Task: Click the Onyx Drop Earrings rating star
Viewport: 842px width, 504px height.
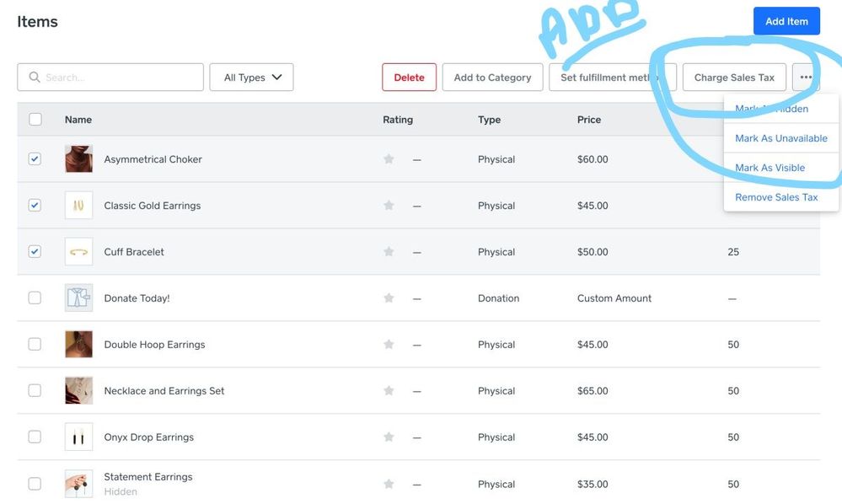Action: tap(389, 437)
